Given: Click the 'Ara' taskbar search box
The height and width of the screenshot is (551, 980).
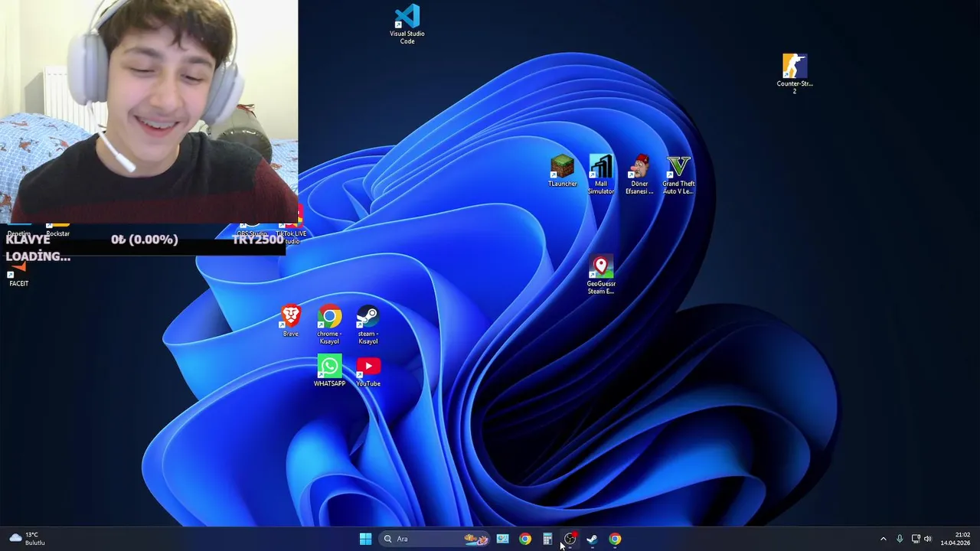Looking at the screenshot, I should pyautogui.click(x=435, y=539).
